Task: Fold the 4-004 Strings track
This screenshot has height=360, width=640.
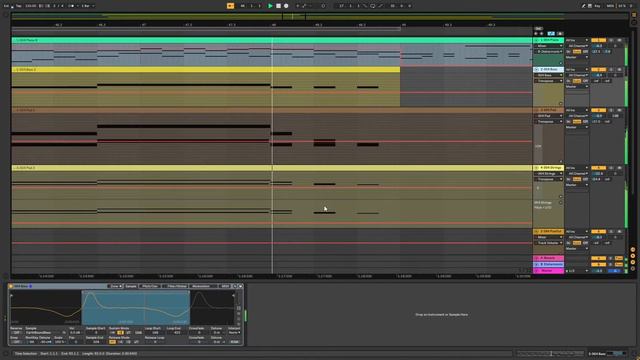Action: tap(537, 168)
